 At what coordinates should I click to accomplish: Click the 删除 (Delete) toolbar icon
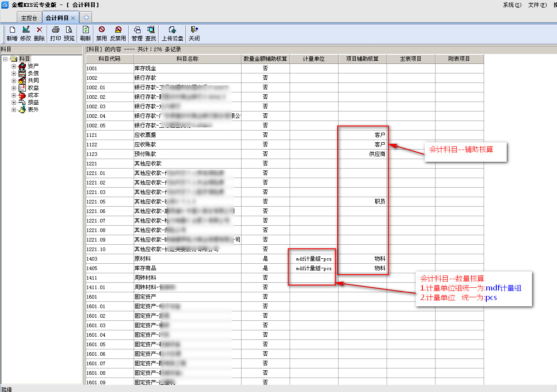[39, 30]
